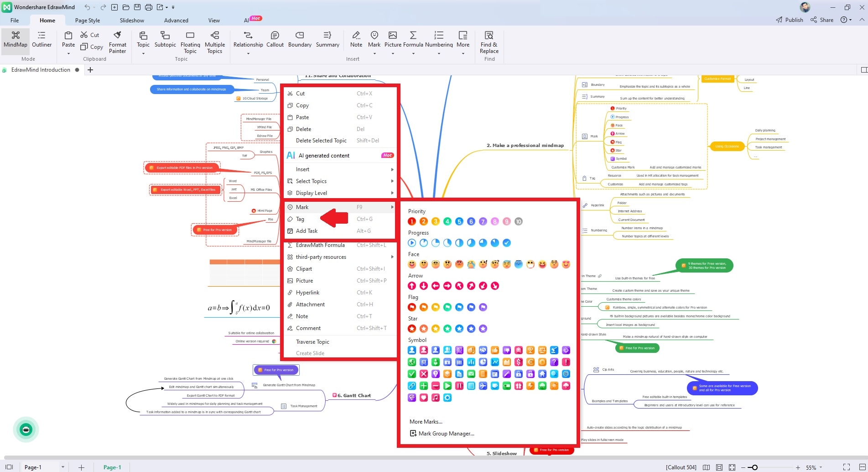
Task: Click the ribbon Cut button
Action: 90,35
